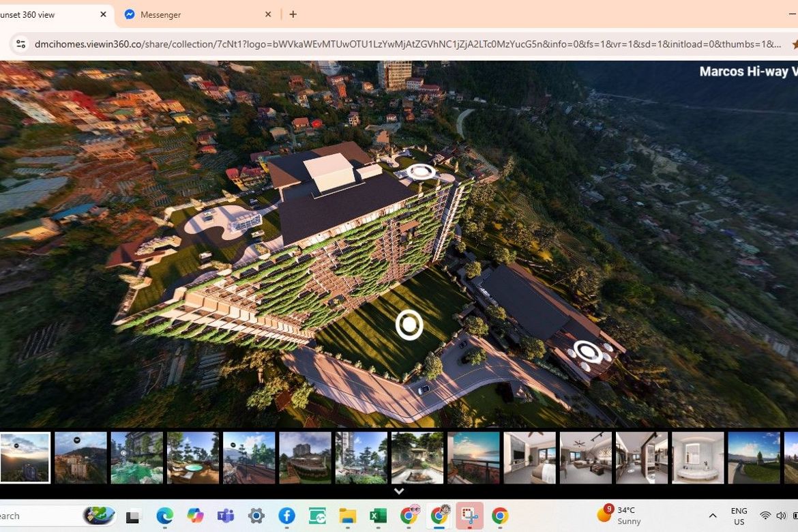Open Settings gear in the taskbar
Screen dimensions: 798x532
tap(256, 516)
